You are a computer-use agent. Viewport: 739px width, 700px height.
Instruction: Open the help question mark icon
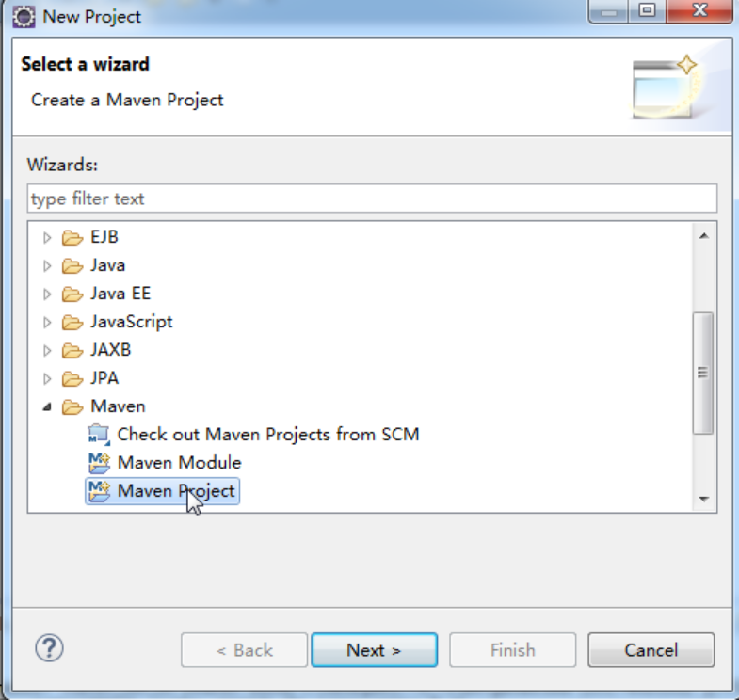coord(49,648)
